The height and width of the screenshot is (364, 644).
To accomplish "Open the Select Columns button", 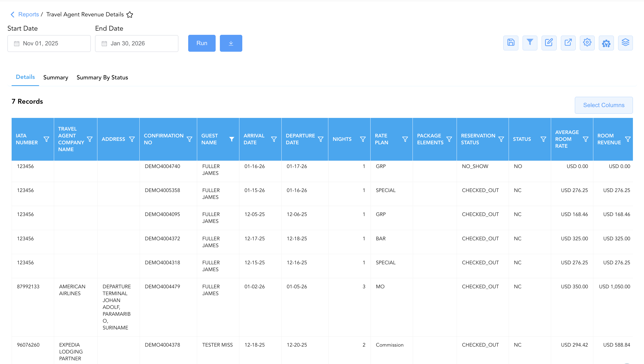I will pos(604,105).
